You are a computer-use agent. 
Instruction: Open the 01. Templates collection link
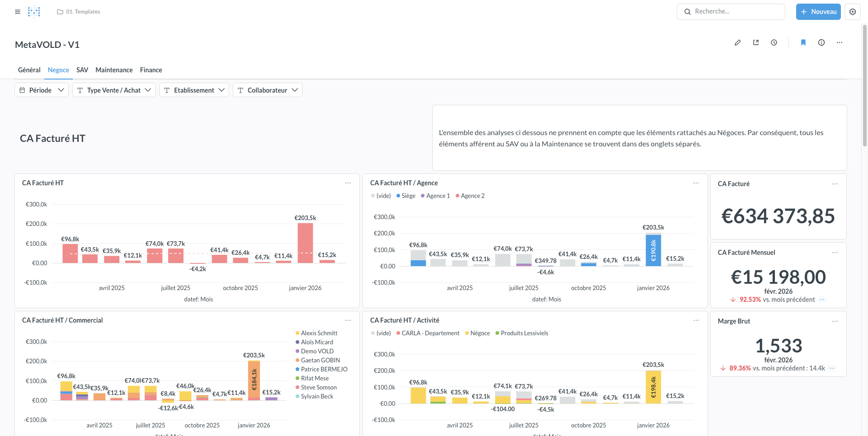(79, 12)
